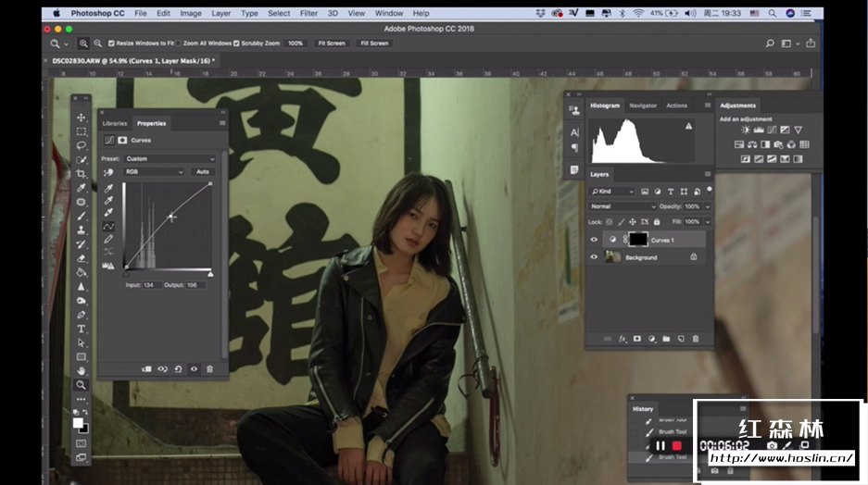Screen dimensions: 868x485
Task: Hide the Curves 1 layer
Action: pyautogui.click(x=594, y=240)
